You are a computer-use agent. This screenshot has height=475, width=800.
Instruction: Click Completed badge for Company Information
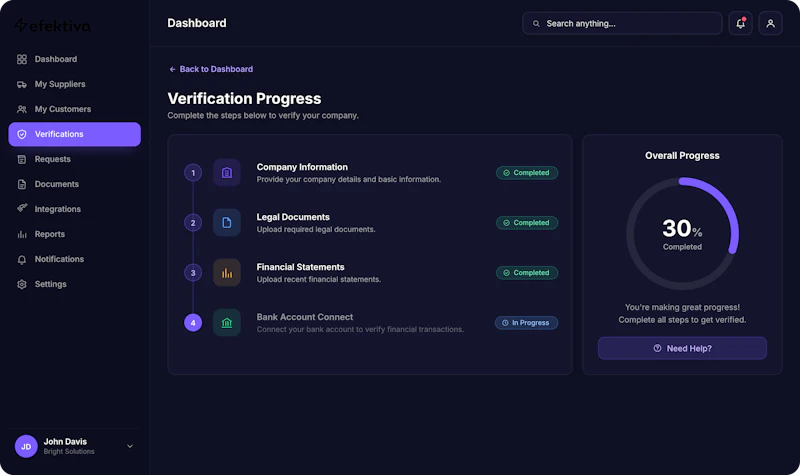click(527, 173)
